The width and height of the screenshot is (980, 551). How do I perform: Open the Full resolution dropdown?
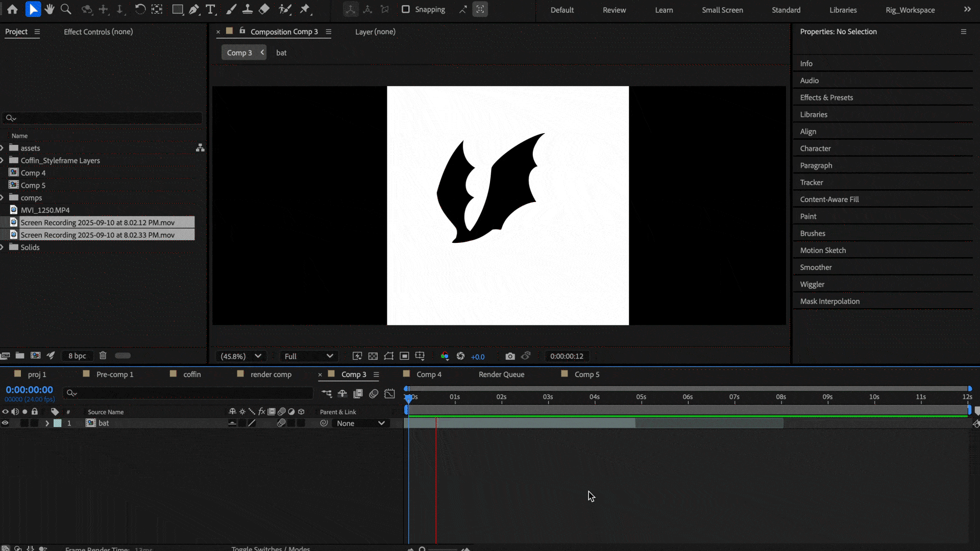(308, 356)
